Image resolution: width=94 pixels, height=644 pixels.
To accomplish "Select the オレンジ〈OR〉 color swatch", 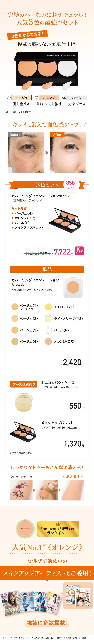I will click(x=48, y=341).
